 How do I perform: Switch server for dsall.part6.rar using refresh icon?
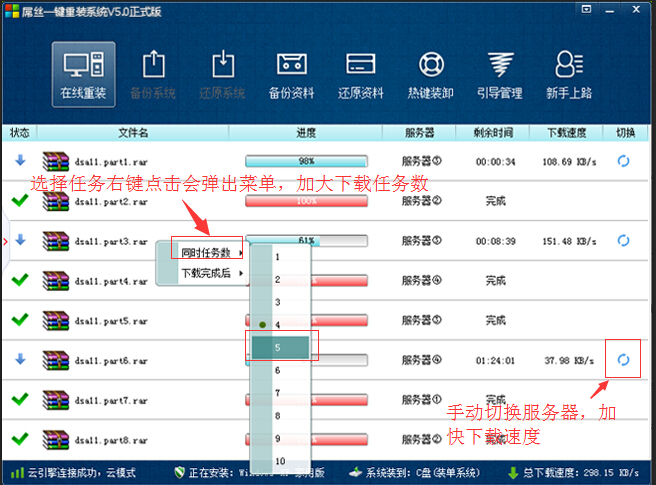click(623, 360)
